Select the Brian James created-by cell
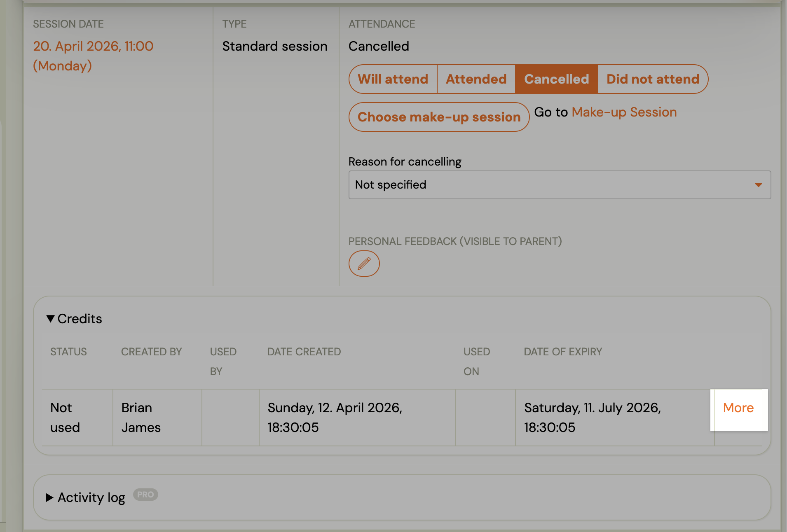The height and width of the screenshot is (532, 787). point(141,417)
